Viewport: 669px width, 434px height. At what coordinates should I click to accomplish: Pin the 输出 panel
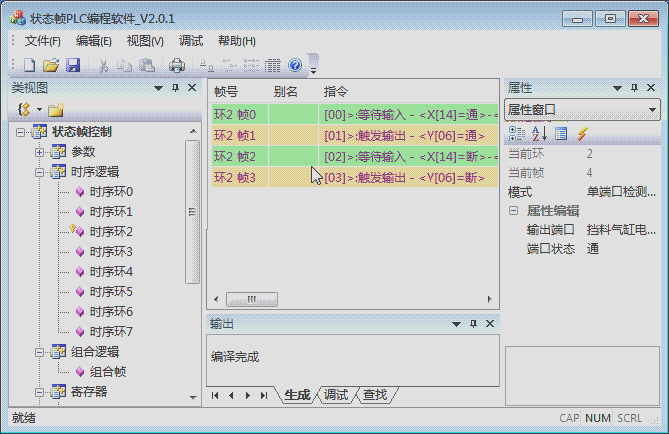473,324
